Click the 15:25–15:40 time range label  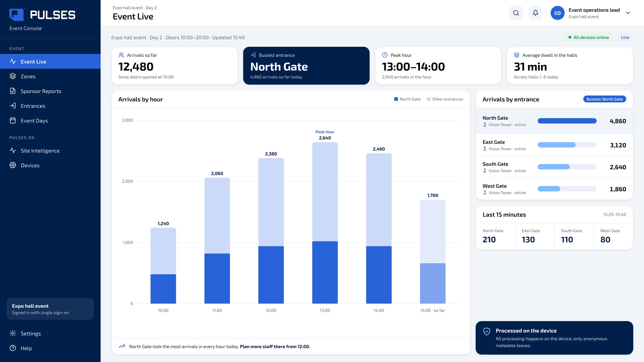tap(614, 215)
